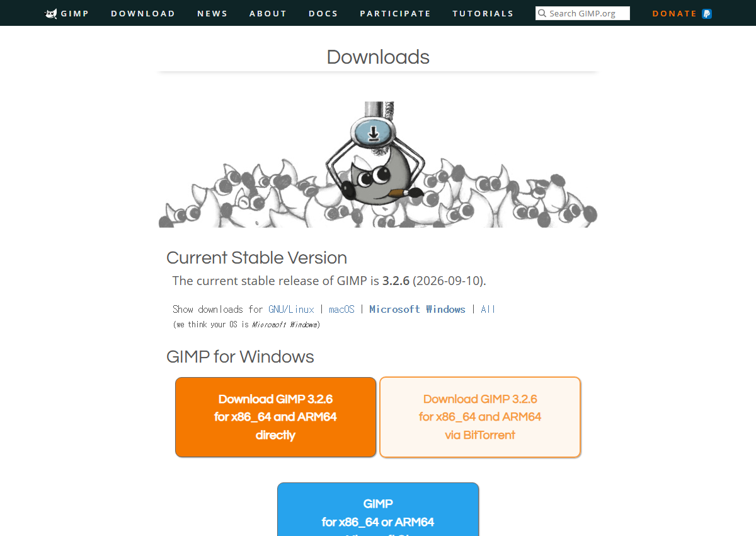This screenshot has height=536, width=756.
Task: Open the Docs navigation link
Action: 323,13
